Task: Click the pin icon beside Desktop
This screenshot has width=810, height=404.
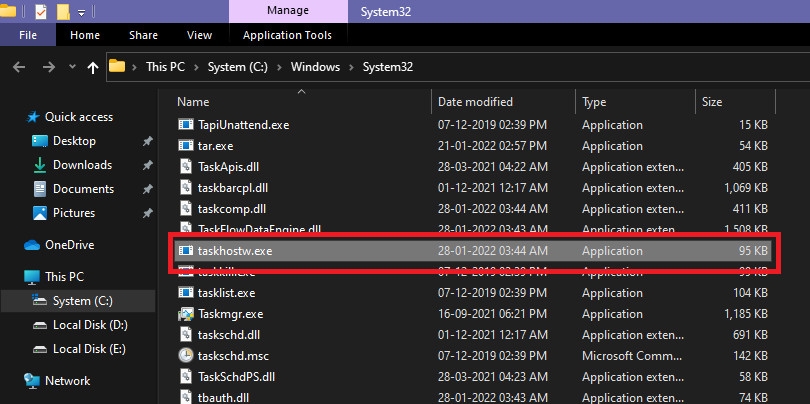Action: [148, 141]
